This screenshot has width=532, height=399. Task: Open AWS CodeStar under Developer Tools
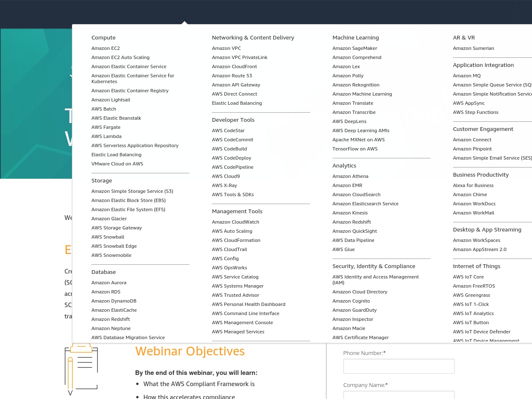click(x=228, y=131)
